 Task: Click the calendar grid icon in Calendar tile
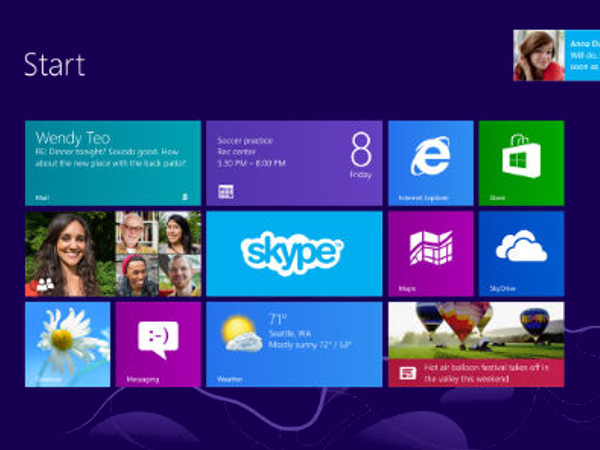click(x=226, y=191)
